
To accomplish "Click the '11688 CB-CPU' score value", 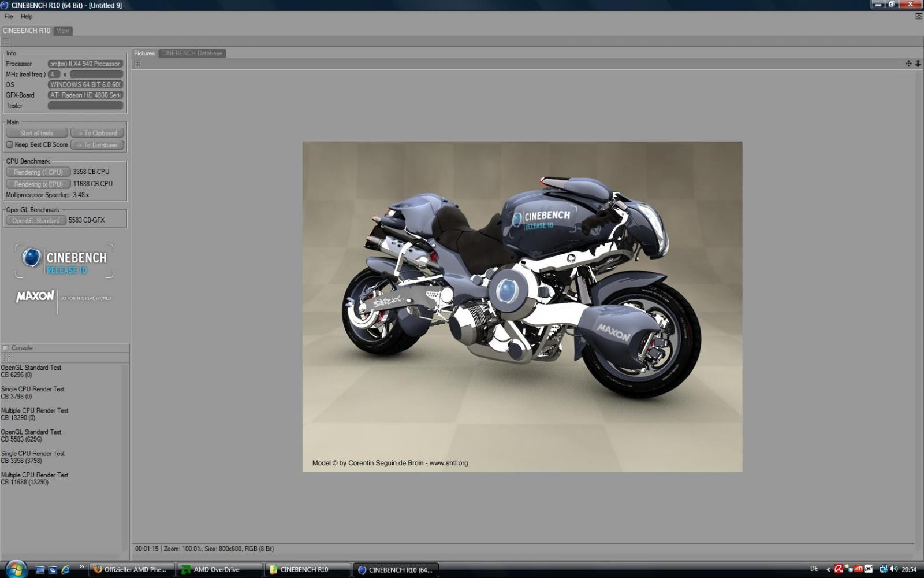I will coord(93,184).
